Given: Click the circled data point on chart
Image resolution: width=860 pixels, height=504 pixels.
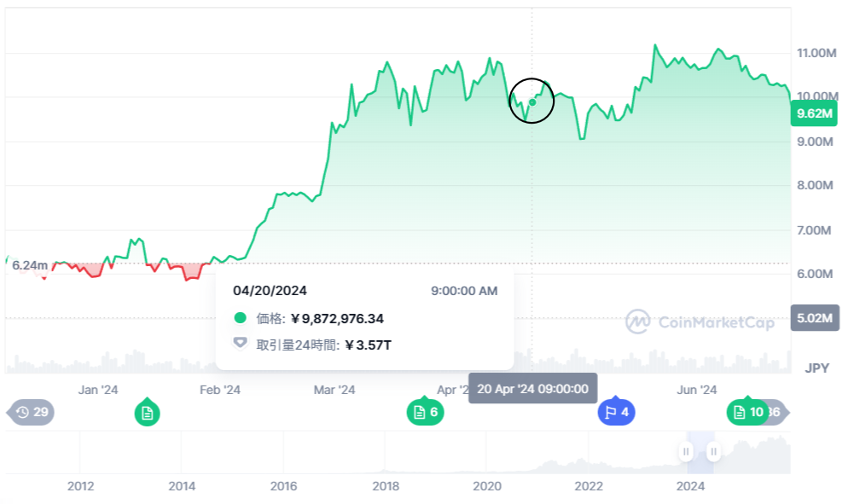Looking at the screenshot, I should 532,101.
